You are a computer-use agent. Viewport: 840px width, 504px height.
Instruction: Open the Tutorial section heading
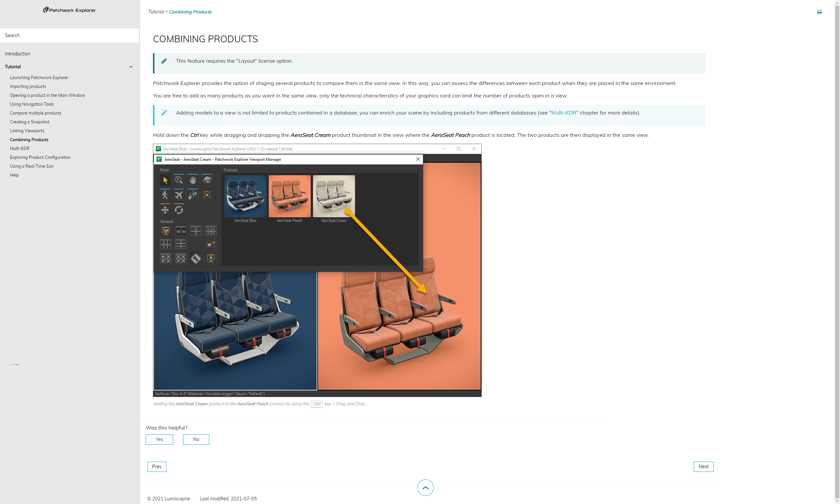pos(13,67)
